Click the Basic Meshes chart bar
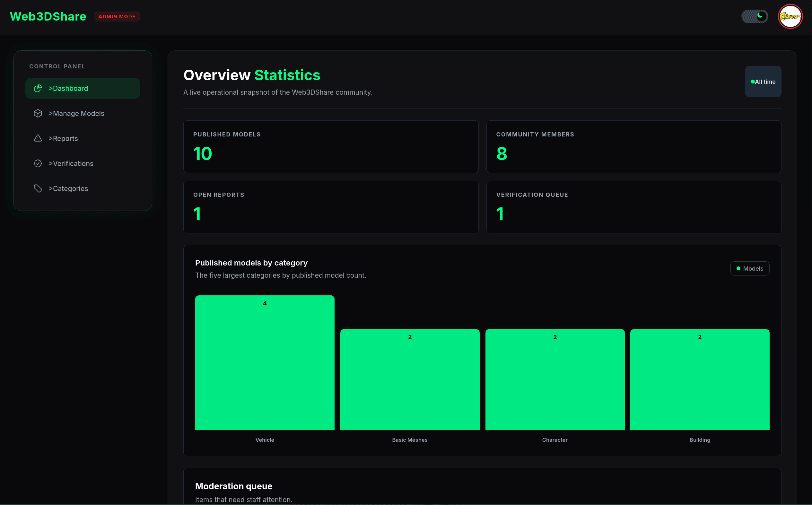 [x=410, y=380]
